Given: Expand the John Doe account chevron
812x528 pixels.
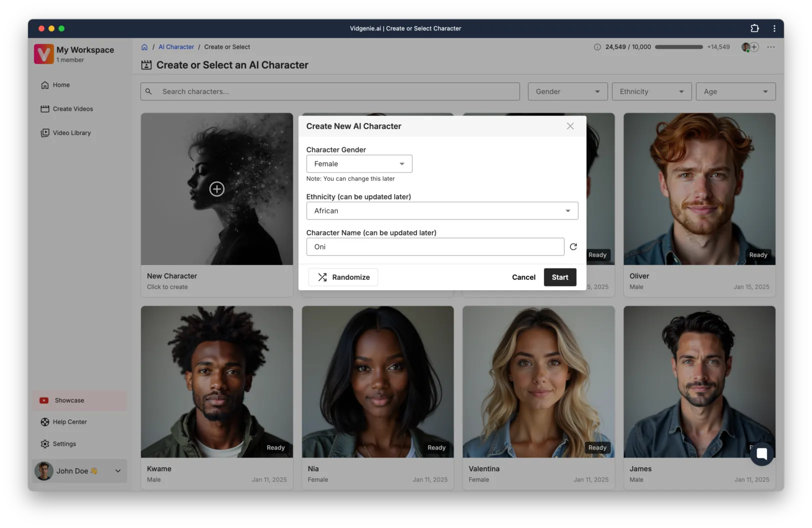Looking at the screenshot, I should tap(118, 471).
